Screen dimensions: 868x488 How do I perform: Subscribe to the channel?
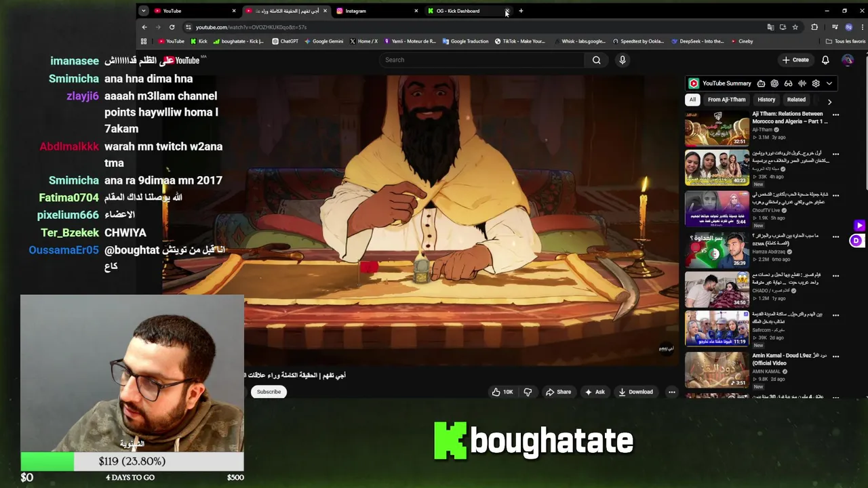(269, 392)
